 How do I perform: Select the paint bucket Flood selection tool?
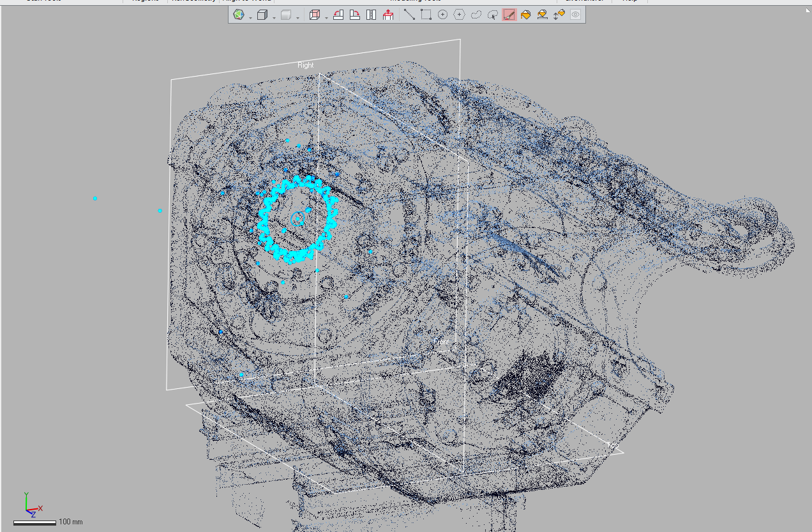pos(525,15)
